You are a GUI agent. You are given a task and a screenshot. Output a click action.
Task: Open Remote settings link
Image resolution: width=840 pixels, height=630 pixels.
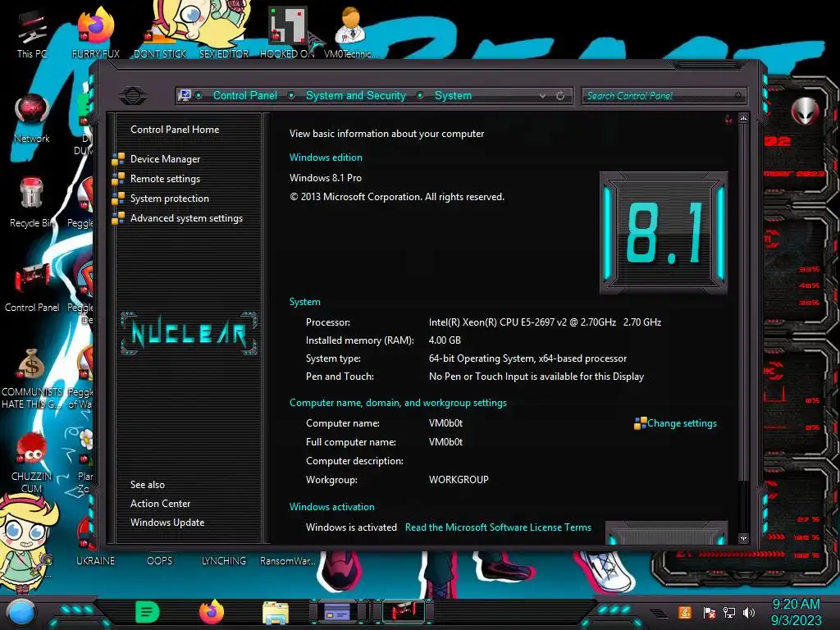(165, 179)
